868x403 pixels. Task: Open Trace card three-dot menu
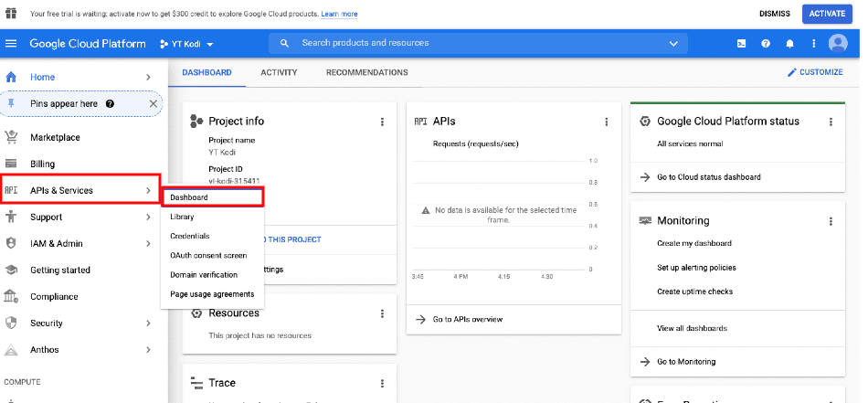pos(382,383)
